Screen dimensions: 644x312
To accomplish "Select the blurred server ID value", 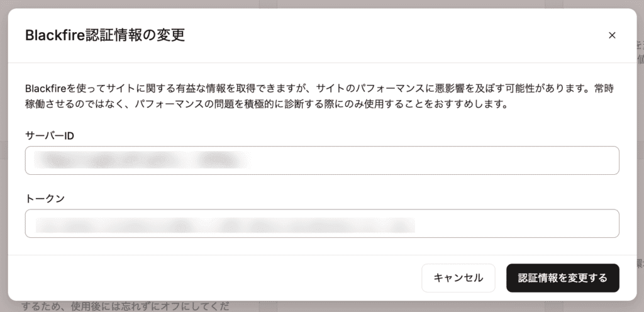I will [138, 160].
